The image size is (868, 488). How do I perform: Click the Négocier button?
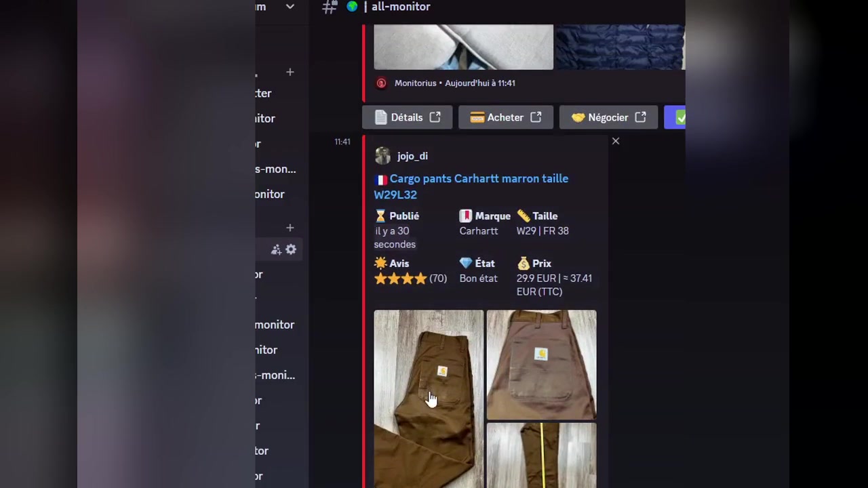click(608, 117)
